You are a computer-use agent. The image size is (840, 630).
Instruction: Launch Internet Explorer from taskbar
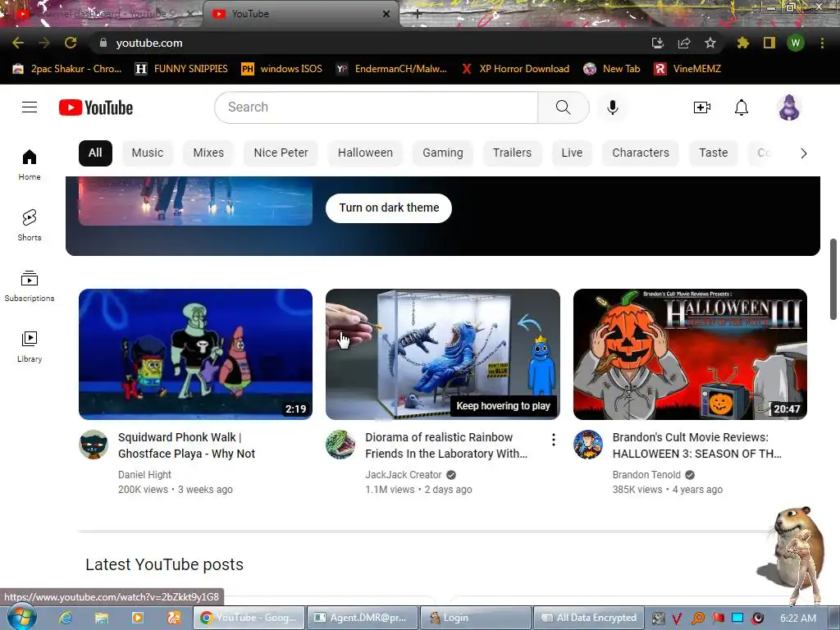coord(66,618)
